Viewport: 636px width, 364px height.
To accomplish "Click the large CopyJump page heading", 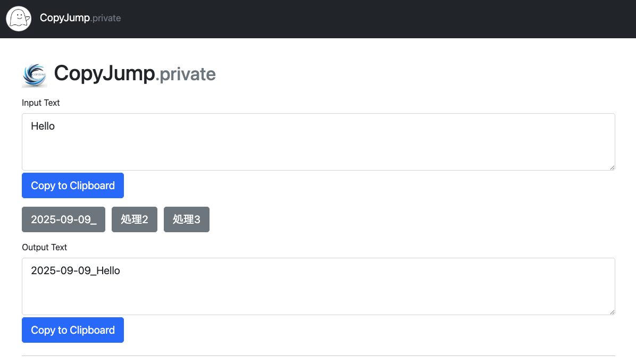I will [104, 73].
